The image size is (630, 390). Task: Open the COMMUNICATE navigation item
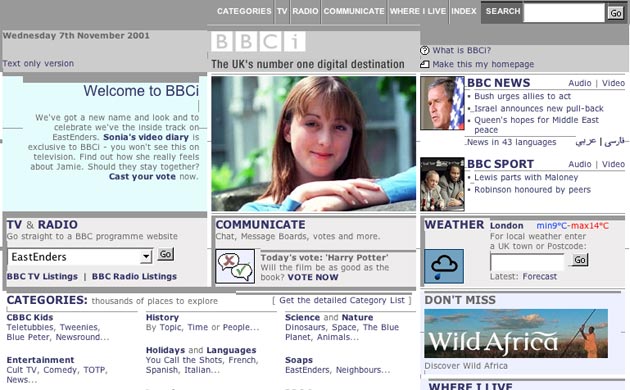[x=354, y=11]
